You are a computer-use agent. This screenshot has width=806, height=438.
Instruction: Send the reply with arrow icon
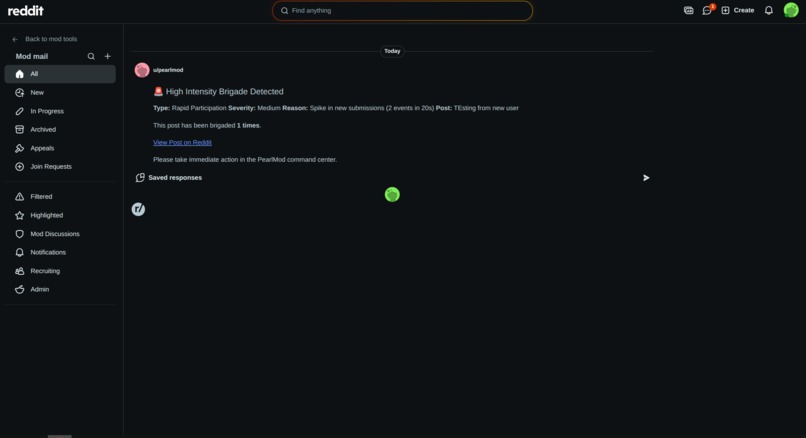coord(646,178)
